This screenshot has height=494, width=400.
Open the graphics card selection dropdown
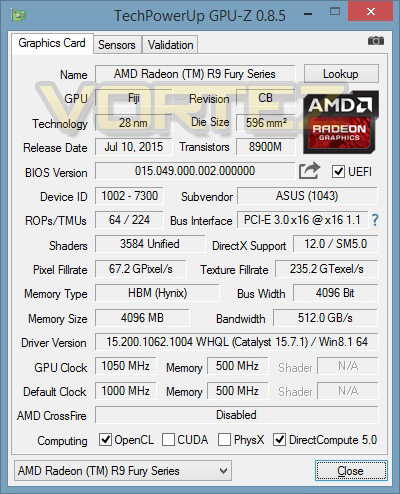123,471
